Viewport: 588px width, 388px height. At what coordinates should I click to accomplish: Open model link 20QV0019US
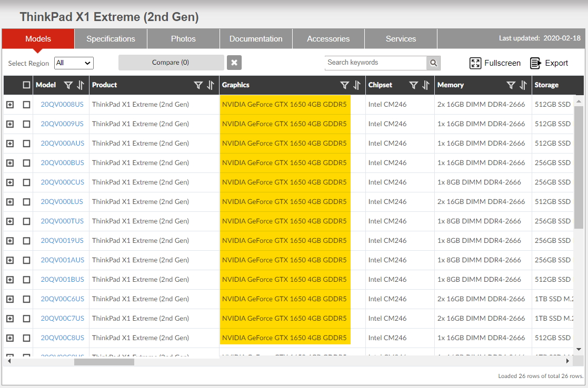62,241
